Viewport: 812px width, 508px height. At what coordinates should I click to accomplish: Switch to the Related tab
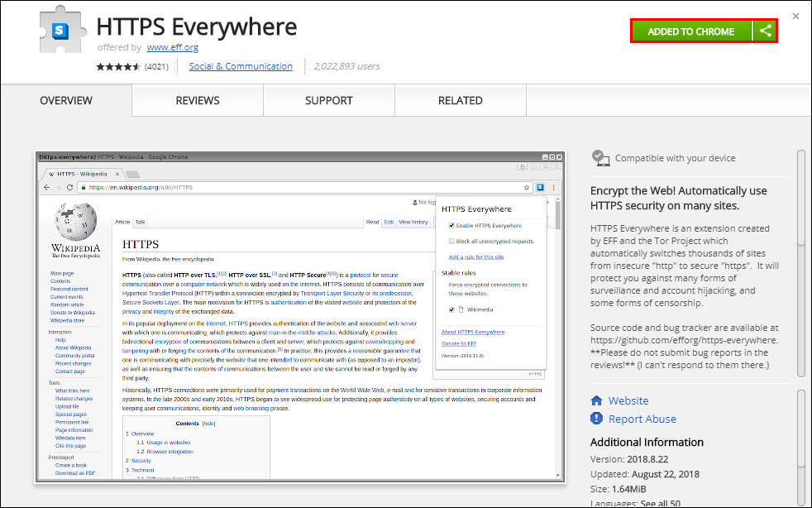461,101
